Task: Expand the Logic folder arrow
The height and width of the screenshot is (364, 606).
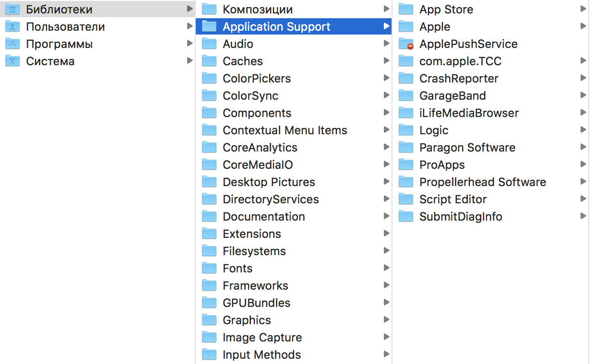Action: (583, 130)
